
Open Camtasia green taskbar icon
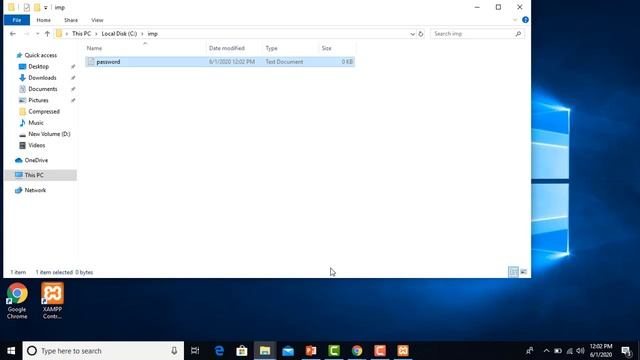[334, 351]
